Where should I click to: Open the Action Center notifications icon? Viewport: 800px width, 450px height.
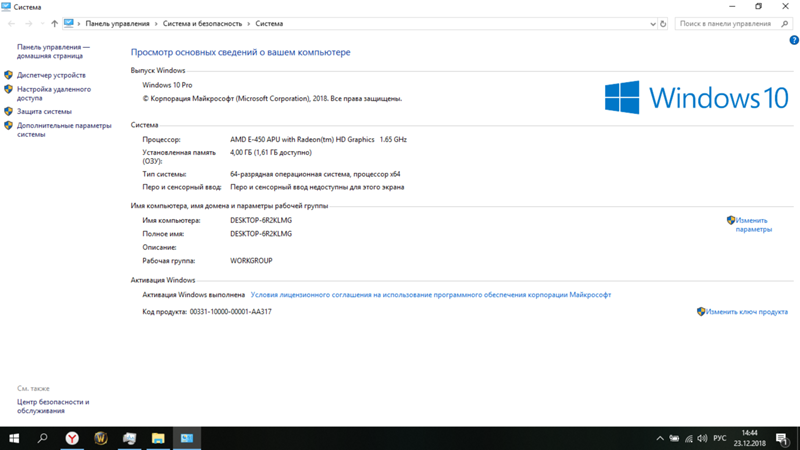pyautogui.click(x=782, y=439)
